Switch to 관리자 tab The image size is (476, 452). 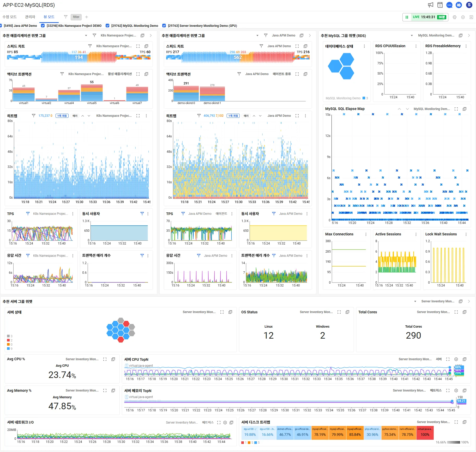30,17
